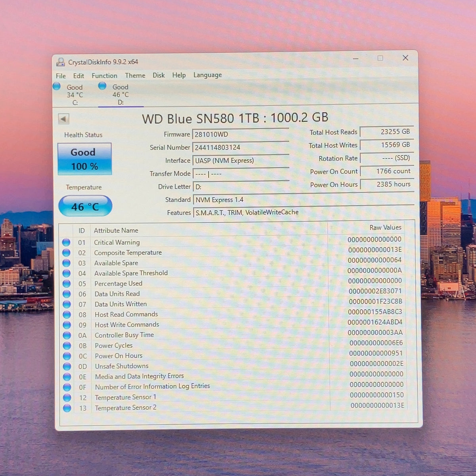Click the status icon for Media and Data Integrity Errors
The image size is (476, 476).
coord(67,377)
